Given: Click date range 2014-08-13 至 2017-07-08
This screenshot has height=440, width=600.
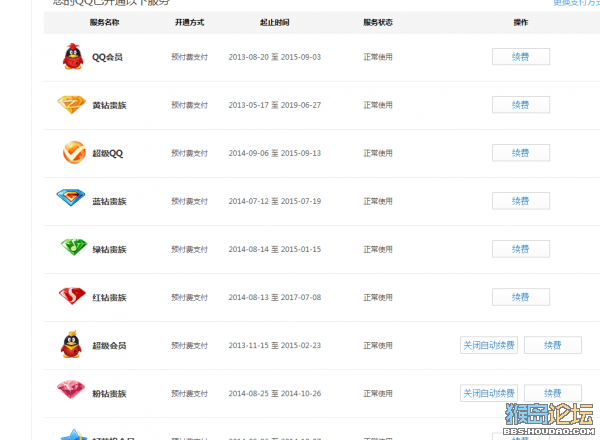Looking at the screenshot, I should coord(275,297).
